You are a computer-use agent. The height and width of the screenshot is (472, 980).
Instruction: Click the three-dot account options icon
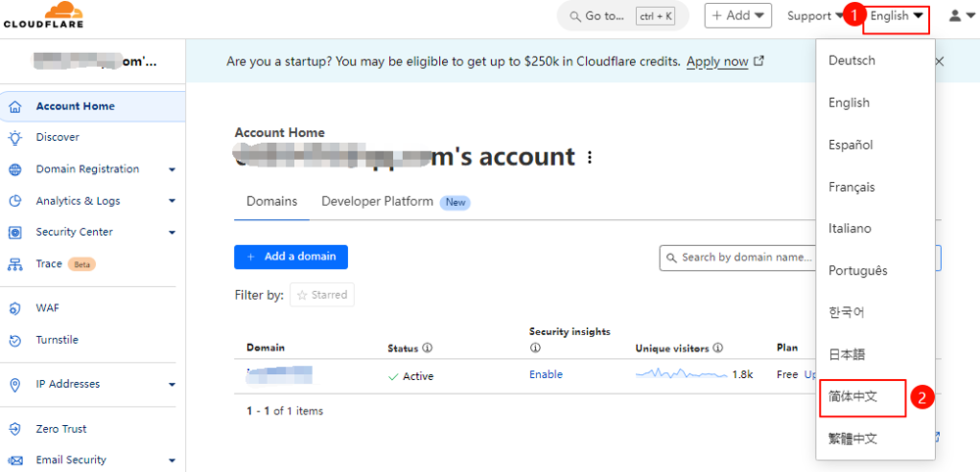pyautogui.click(x=589, y=158)
